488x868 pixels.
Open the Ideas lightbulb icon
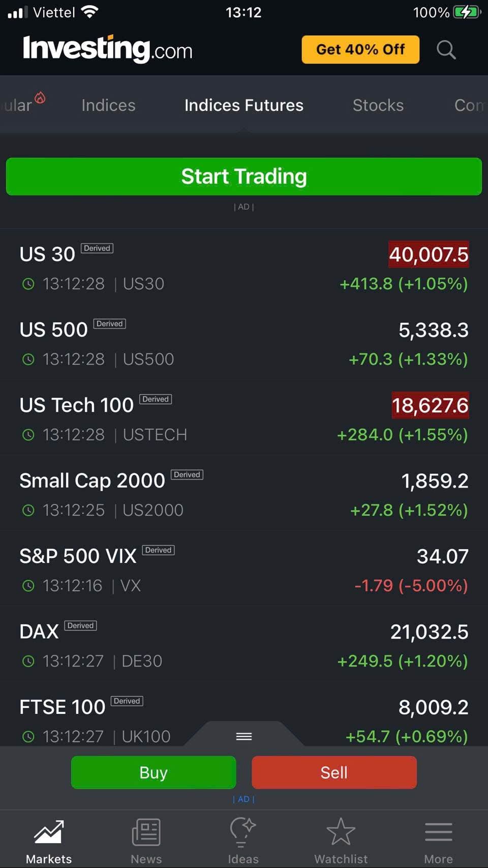click(x=243, y=832)
